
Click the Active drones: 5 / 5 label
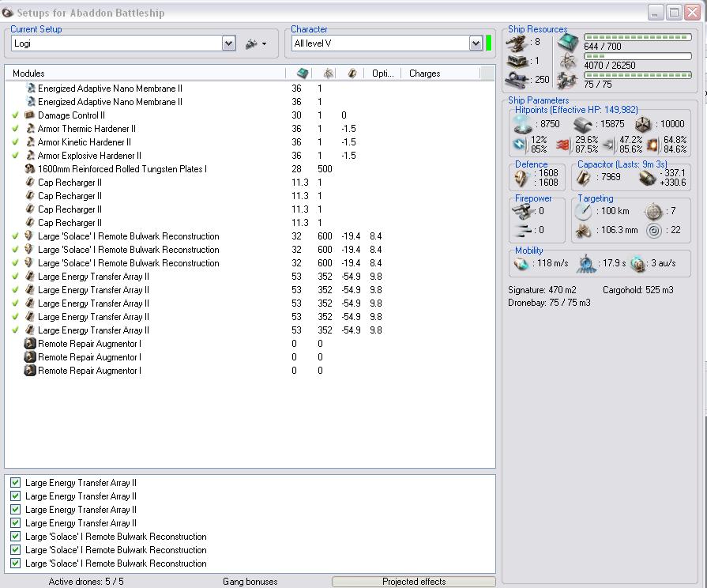[x=86, y=581]
